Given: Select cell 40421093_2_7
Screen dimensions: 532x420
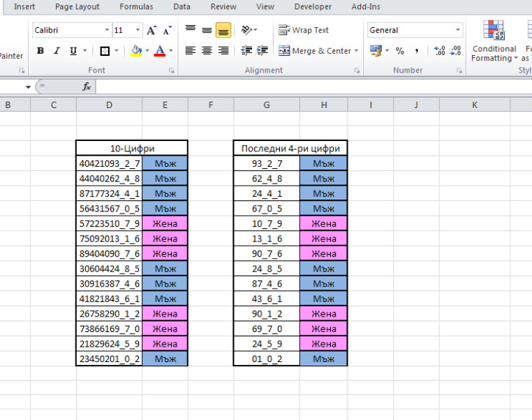Looking at the screenshot, I should [109, 163].
